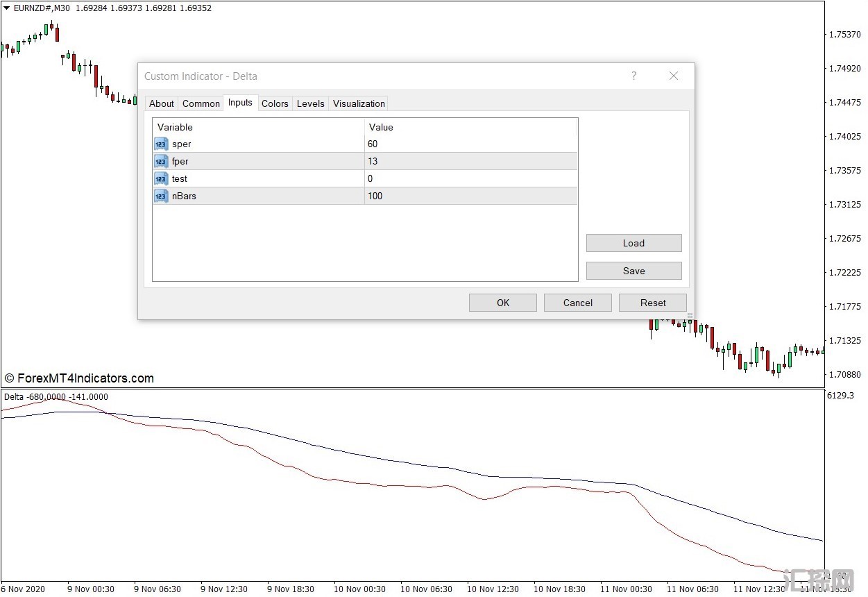
Task: Confirm with the OK button
Action: 503,303
